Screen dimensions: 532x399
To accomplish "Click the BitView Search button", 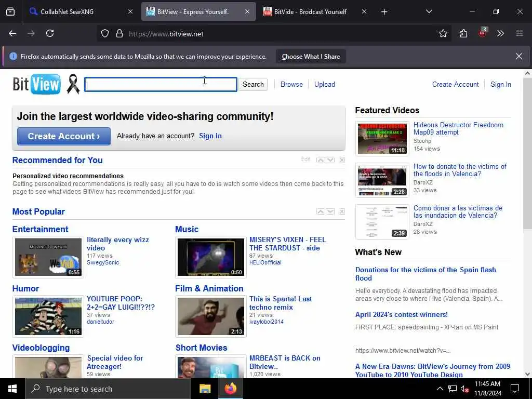I will click(x=253, y=84).
